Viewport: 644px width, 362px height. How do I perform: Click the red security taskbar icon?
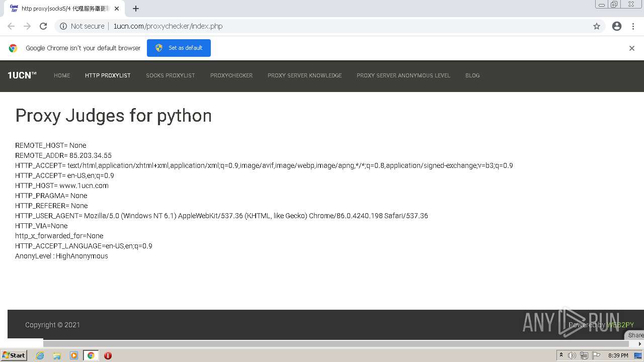pyautogui.click(x=108, y=355)
